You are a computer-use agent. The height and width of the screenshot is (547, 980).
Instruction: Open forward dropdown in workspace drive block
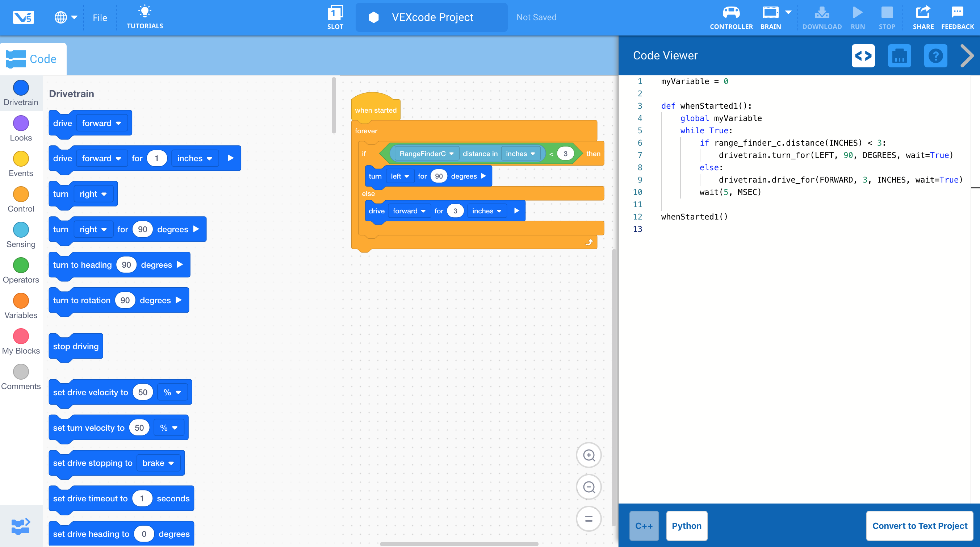pyautogui.click(x=409, y=210)
